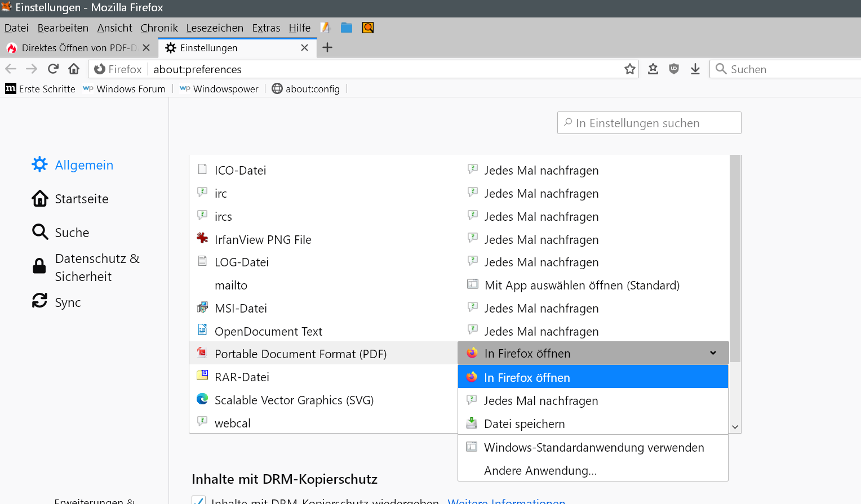Click the orange magnifier icon in menu bar
Screen dimensions: 861x504
pos(367,28)
